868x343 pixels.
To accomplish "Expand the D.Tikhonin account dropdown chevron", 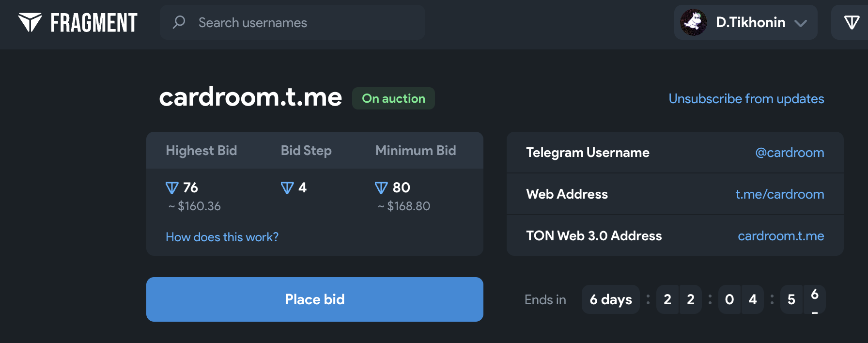I will tap(801, 23).
